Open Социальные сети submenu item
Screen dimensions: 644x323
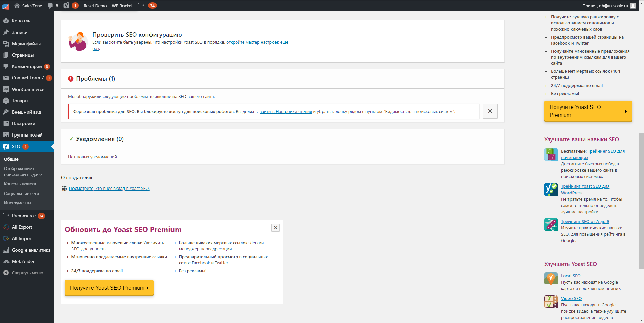[x=21, y=193]
